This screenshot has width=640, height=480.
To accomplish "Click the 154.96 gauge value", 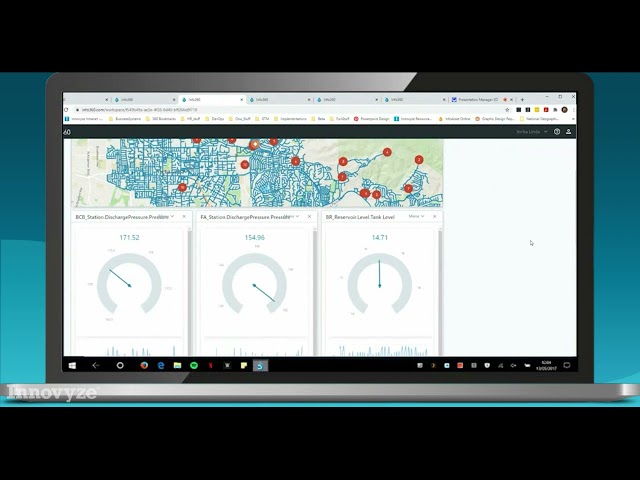I will click(255, 237).
